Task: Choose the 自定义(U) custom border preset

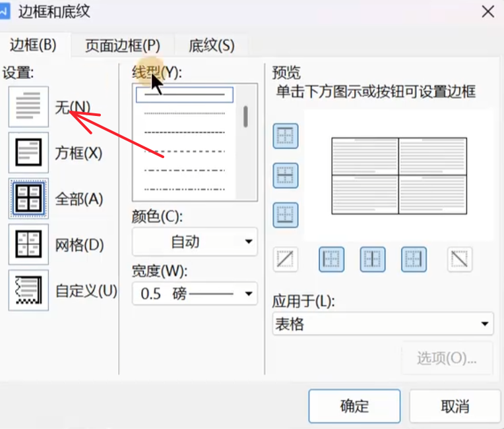Action: pos(28,290)
